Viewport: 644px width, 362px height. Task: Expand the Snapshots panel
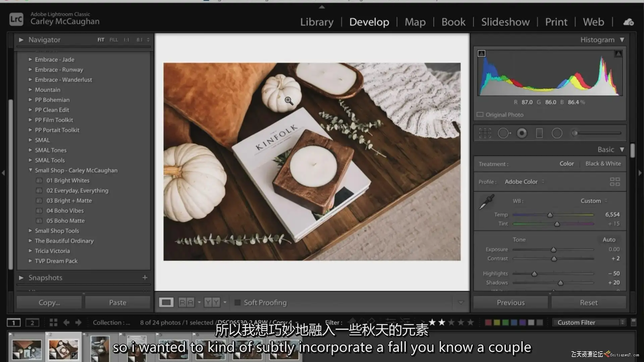21,278
